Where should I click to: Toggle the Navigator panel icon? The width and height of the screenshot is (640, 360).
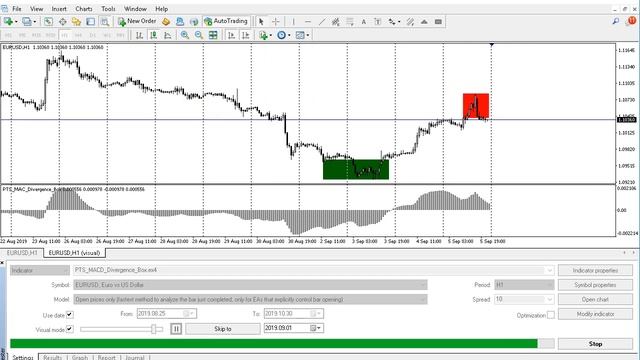pyautogui.click(x=76, y=22)
